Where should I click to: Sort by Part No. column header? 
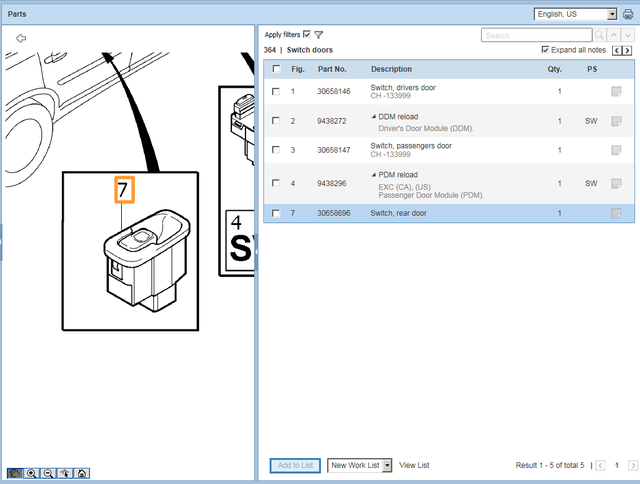[x=332, y=69]
